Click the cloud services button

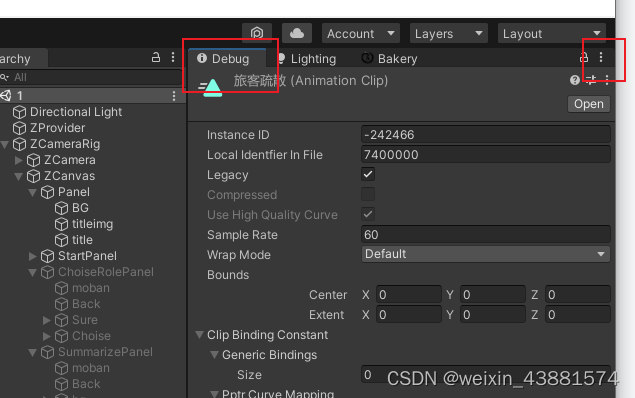297,33
